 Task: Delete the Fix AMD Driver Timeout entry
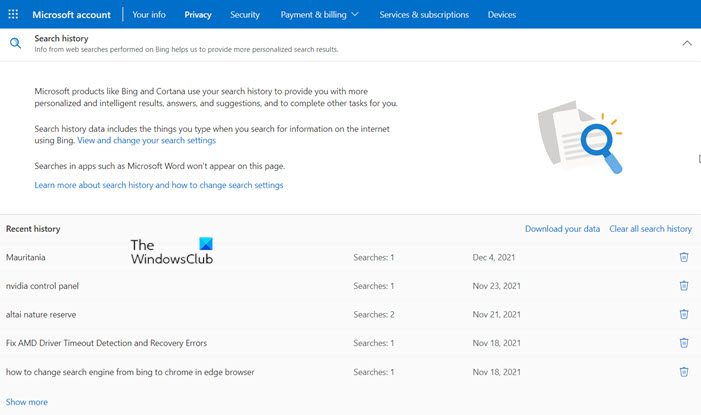pos(684,343)
